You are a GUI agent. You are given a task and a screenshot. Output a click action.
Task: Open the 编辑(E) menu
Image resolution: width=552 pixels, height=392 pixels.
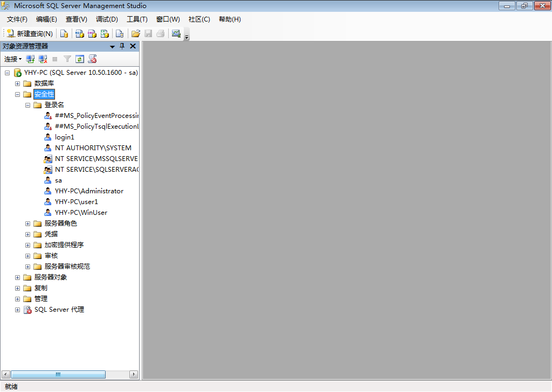click(46, 19)
